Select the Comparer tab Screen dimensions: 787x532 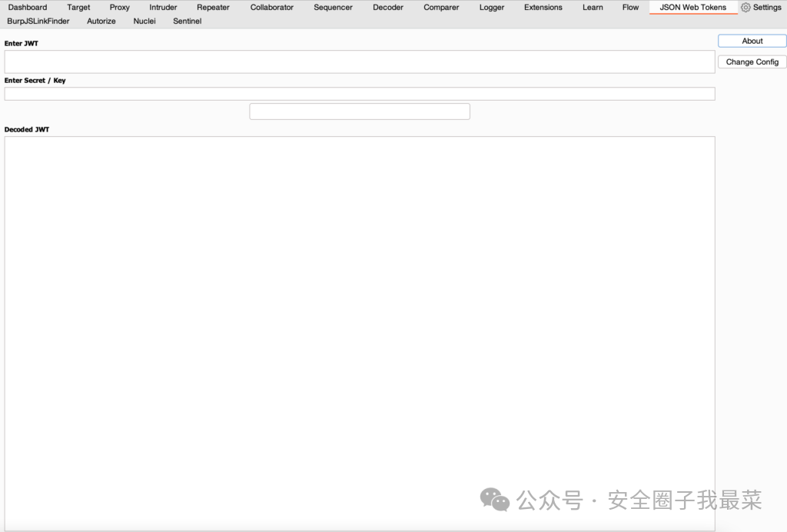[x=441, y=7]
